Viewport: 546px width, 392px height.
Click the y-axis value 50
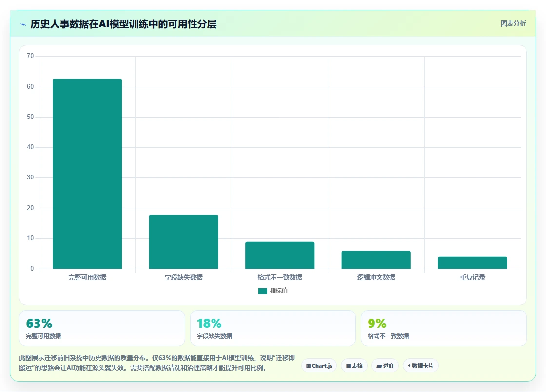pos(30,117)
